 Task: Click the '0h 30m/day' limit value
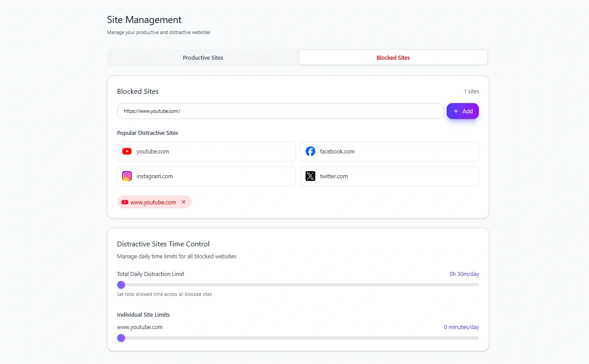pos(464,274)
